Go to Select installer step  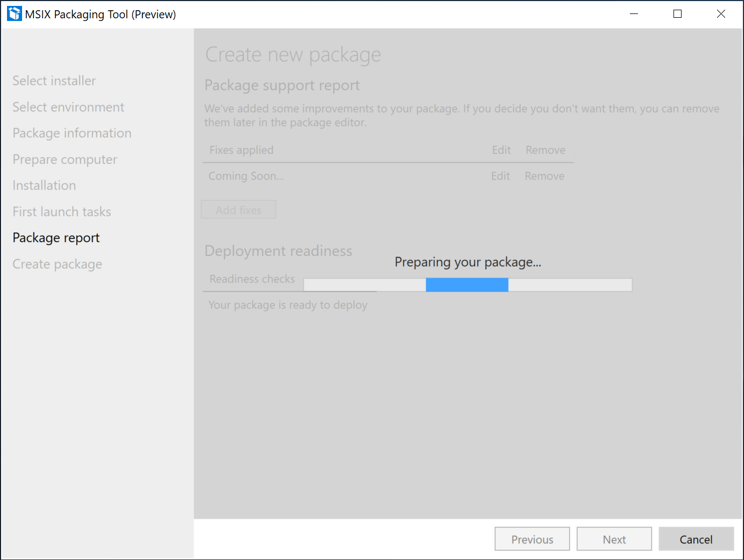pyautogui.click(x=54, y=81)
